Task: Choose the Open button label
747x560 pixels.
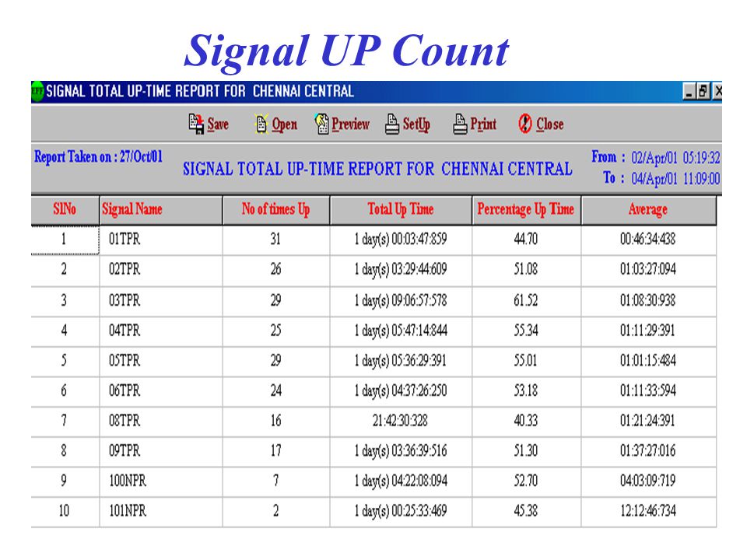Action: (x=285, y=124)
